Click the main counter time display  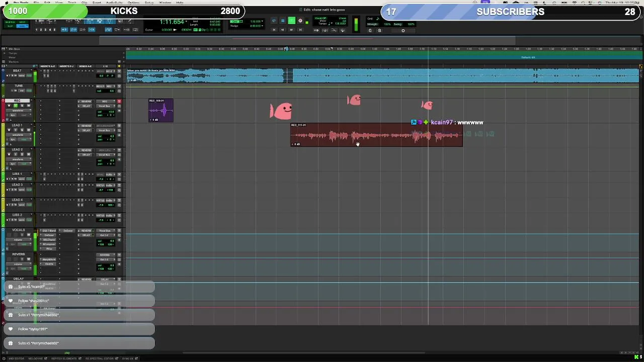172,22
